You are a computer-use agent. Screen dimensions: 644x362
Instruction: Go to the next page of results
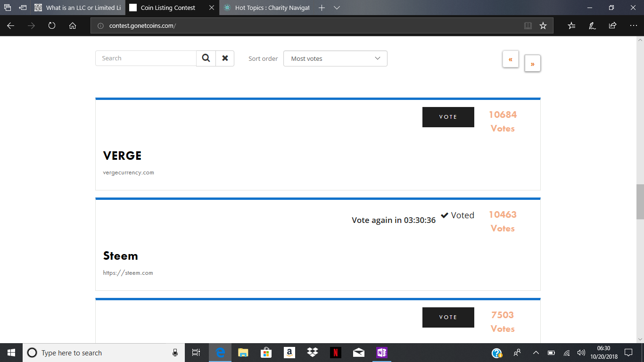coord(533,64)
